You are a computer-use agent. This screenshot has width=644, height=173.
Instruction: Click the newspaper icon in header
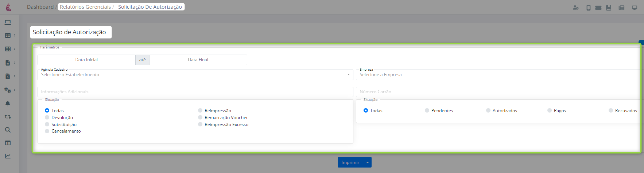click(x=622, y=8)
